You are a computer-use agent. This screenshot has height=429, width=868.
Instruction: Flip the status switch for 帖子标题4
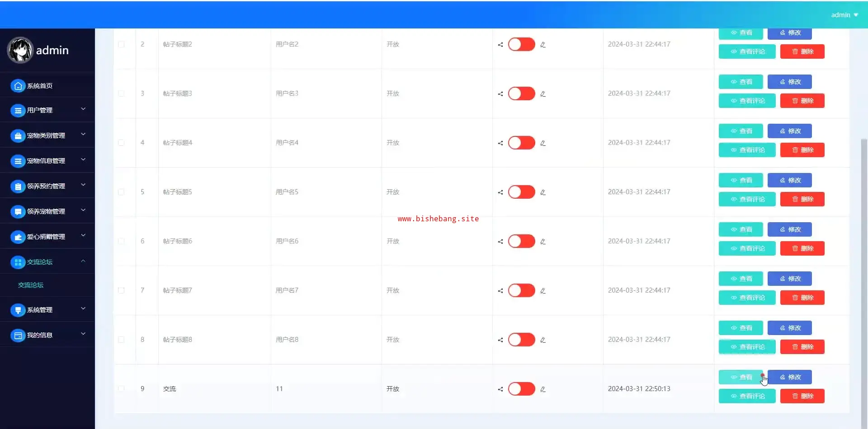pyautogui.click(x=522, y=143)
